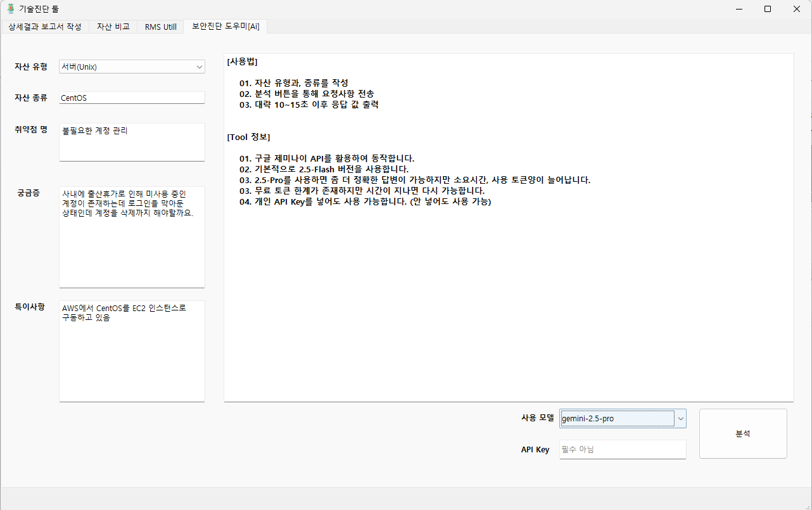Click the app icon in the title bar

[11, 9]
